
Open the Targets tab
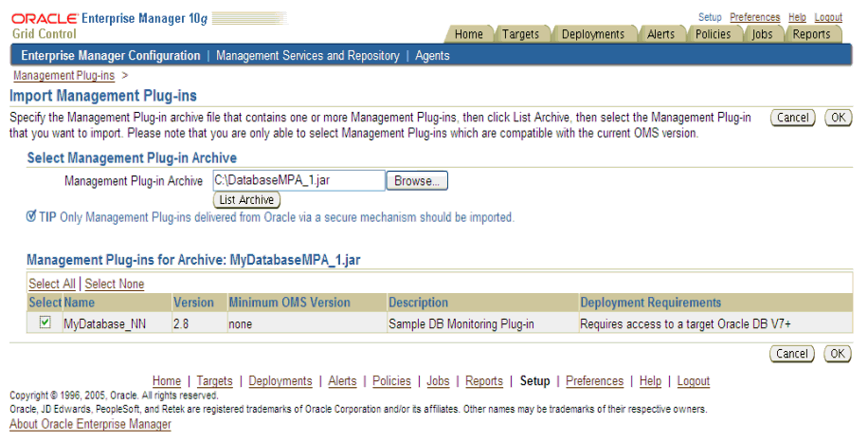(x=520, y=34)
